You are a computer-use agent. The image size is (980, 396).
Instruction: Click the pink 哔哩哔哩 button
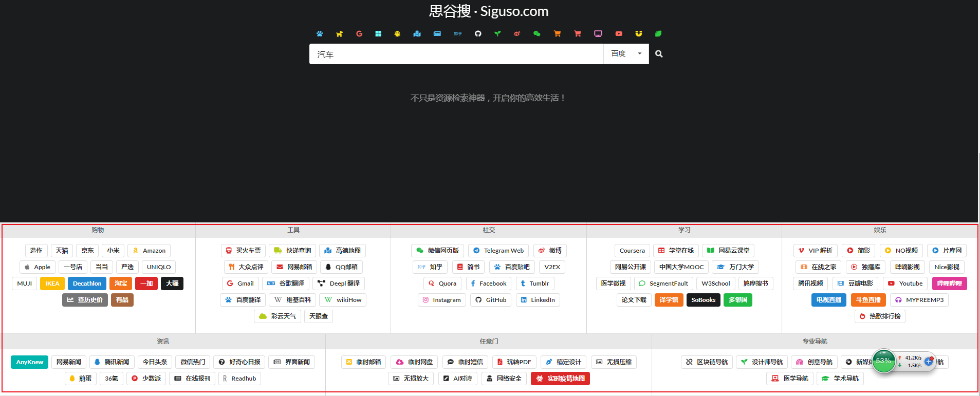tap(950, 284)
